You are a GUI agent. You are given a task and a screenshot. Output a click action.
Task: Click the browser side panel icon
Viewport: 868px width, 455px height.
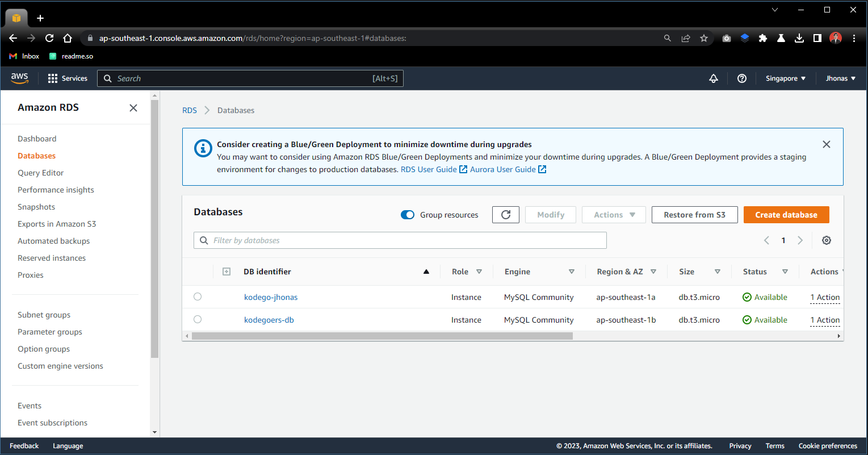(817, 38)
